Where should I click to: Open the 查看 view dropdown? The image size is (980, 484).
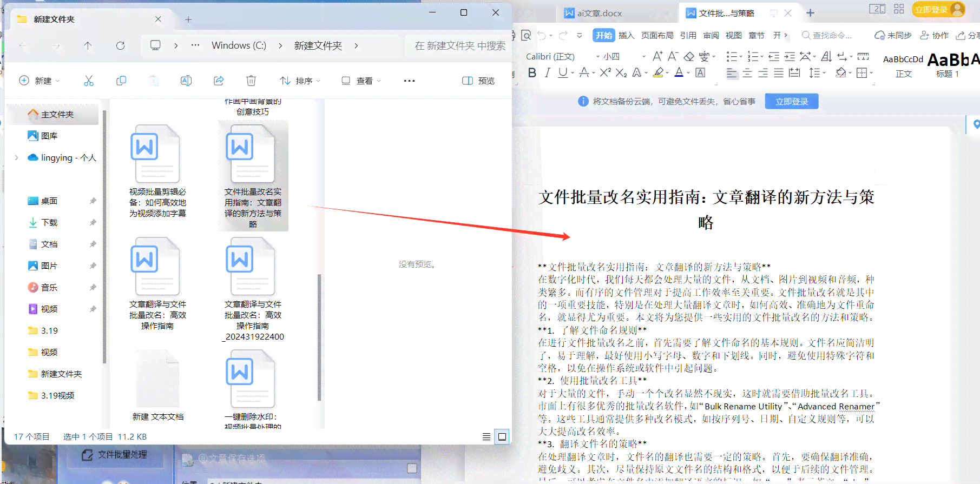click(361, 81)
